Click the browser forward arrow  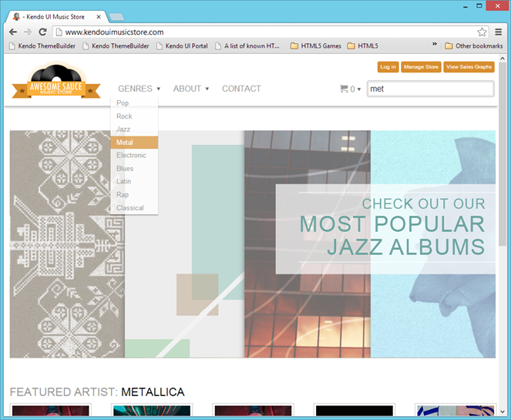(x=28, y=32)
